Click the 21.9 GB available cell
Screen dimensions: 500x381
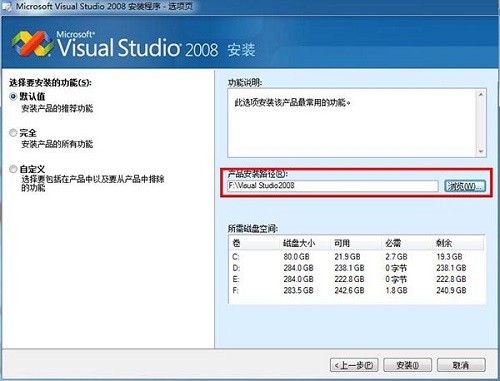(x=347, y=257)
